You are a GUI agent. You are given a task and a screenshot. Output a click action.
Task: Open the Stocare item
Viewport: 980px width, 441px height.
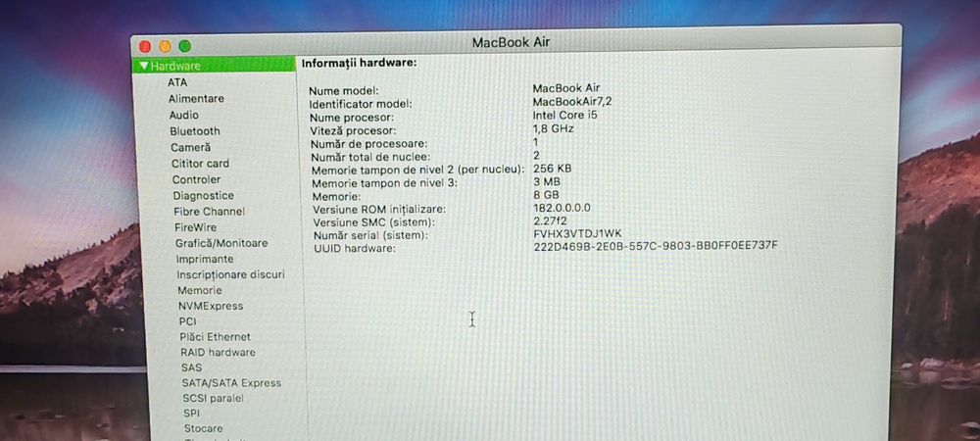(x=203, y=428)
